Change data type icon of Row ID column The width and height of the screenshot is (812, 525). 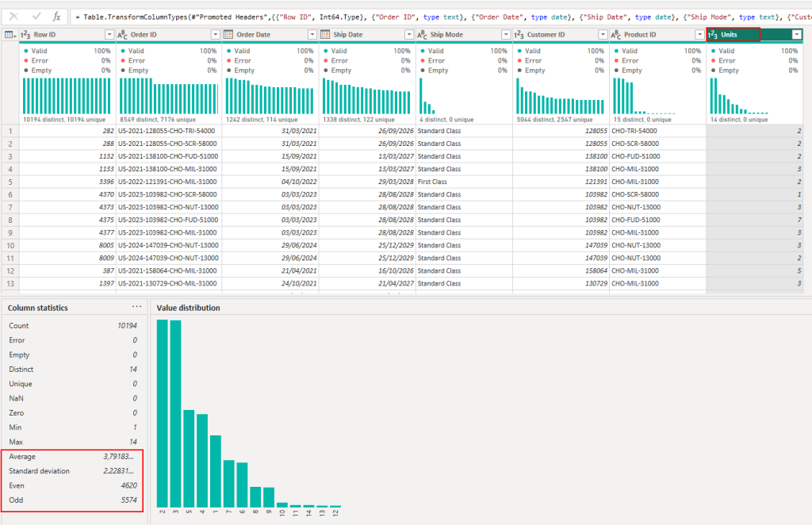pos(25,35)
